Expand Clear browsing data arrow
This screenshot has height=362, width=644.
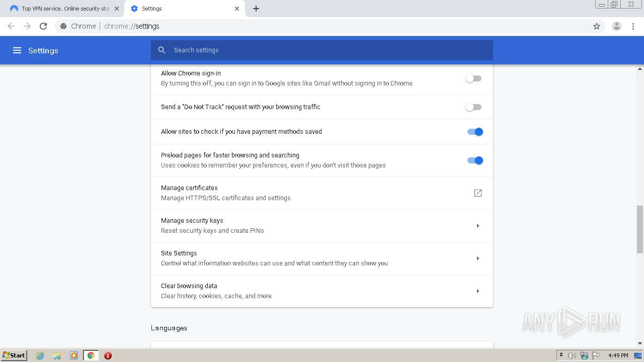(x=478, y=291)
